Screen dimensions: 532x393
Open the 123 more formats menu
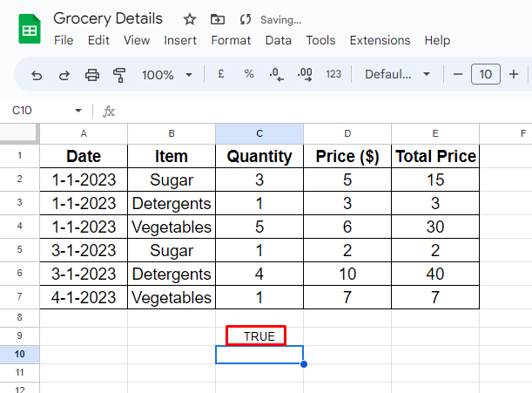point(333,74)
